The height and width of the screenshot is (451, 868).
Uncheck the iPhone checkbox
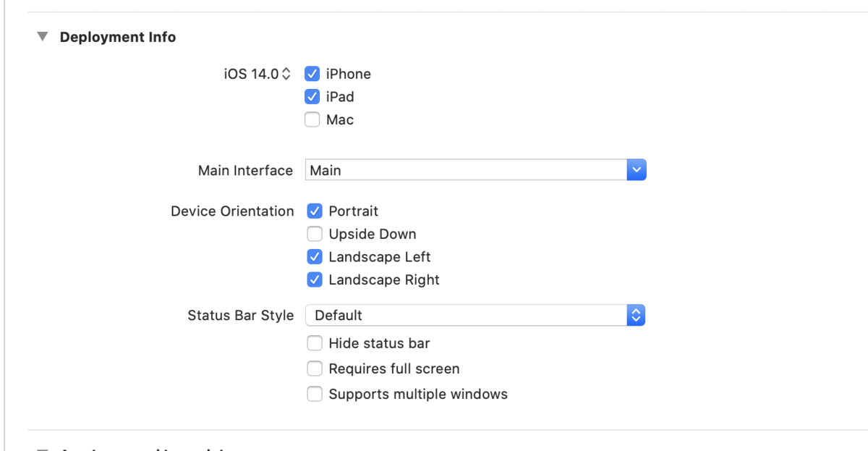click(312, 74)
